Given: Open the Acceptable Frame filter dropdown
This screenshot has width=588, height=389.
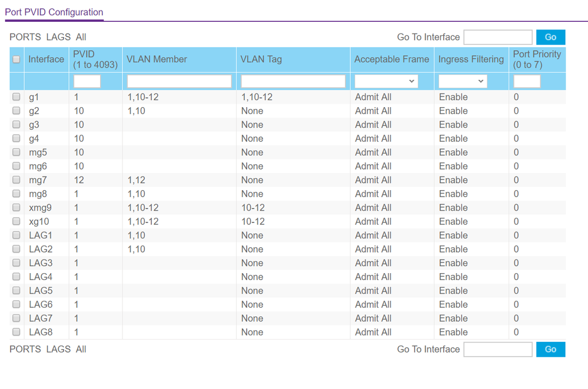Looking at the screenshot, I should tap(386, 81).
